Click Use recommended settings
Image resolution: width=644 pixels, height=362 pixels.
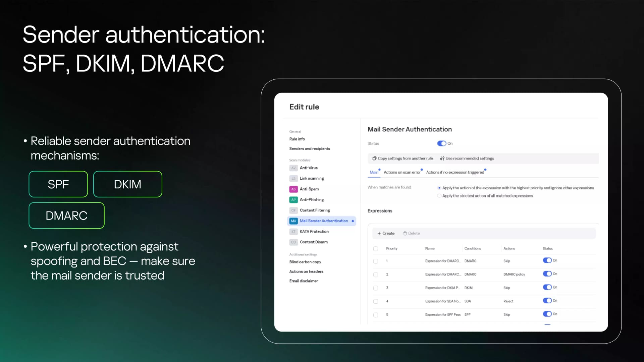[x=467, y=159]
